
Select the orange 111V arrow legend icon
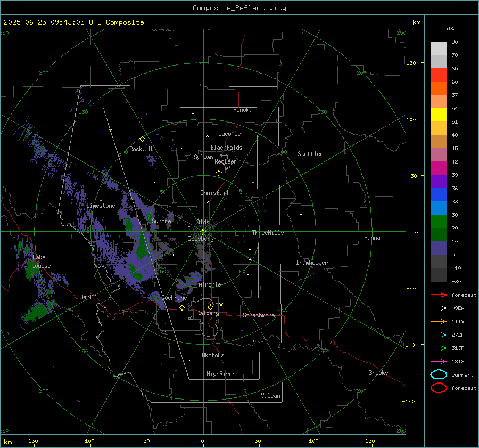[x=439, y=321]
